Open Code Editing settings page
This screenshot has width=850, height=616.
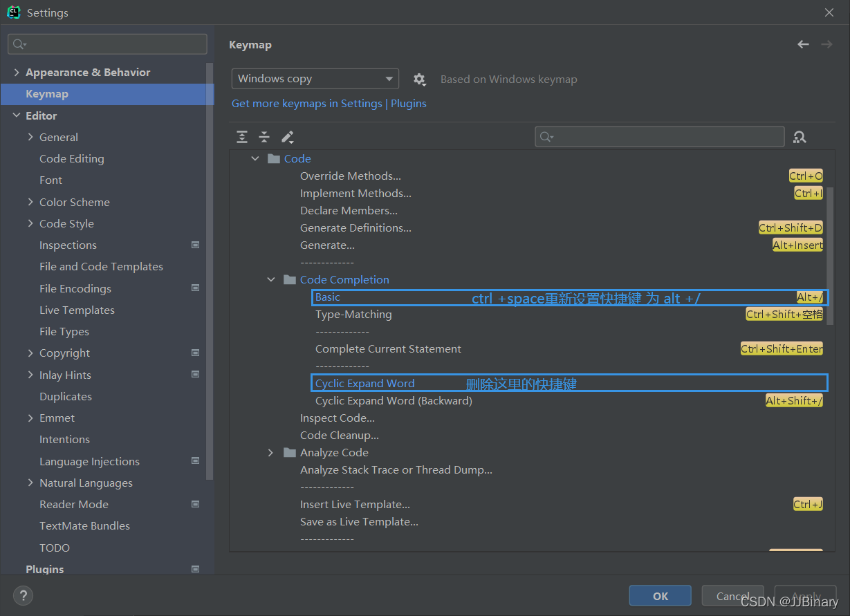coord(72,158)
